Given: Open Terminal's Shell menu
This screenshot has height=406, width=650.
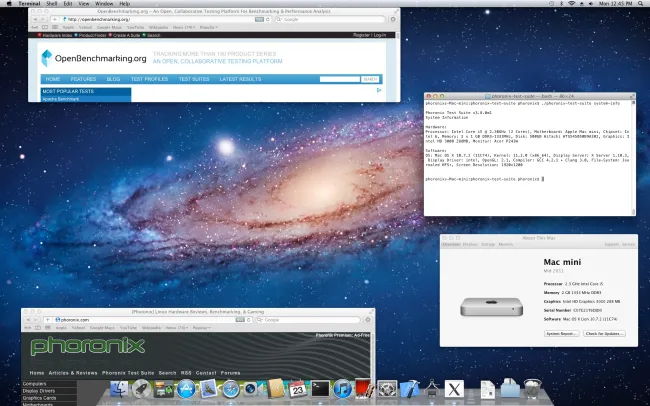Looking at the screenshot, I should pyautogui.click(x=52, y=3).
